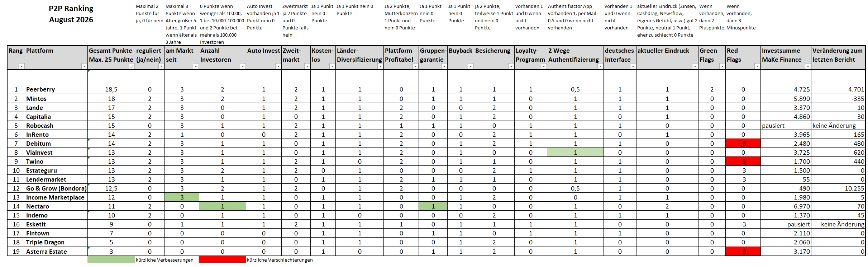
Task: Open the Green Flags filter dropdown
Action: [x=722, y=66]
